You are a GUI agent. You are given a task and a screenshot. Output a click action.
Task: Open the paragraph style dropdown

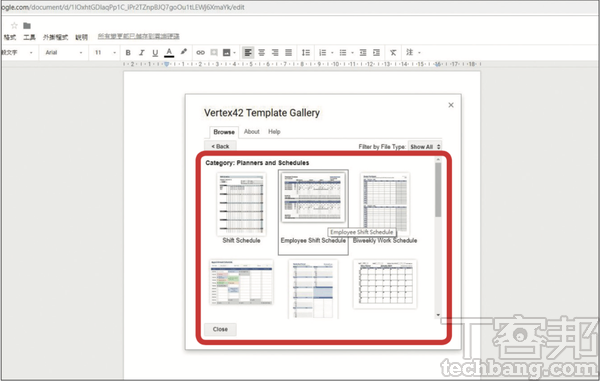tap(17, 52)
